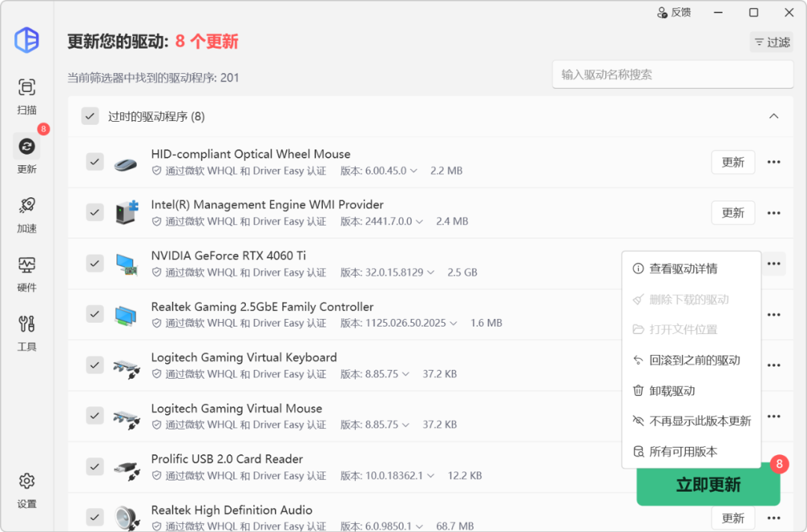The height and width of the screenshot is (532, 807).
Task: Uncheck Logitech Gaming Virtual Mouse checkbox
Action: click(x=95, y=415)
